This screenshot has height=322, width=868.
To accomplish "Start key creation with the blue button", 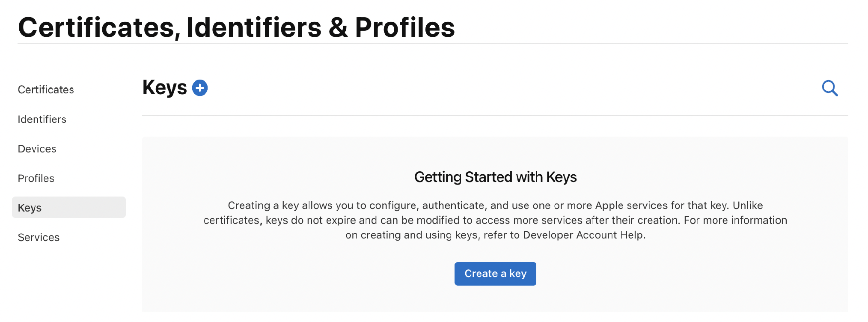I will 495,274.
